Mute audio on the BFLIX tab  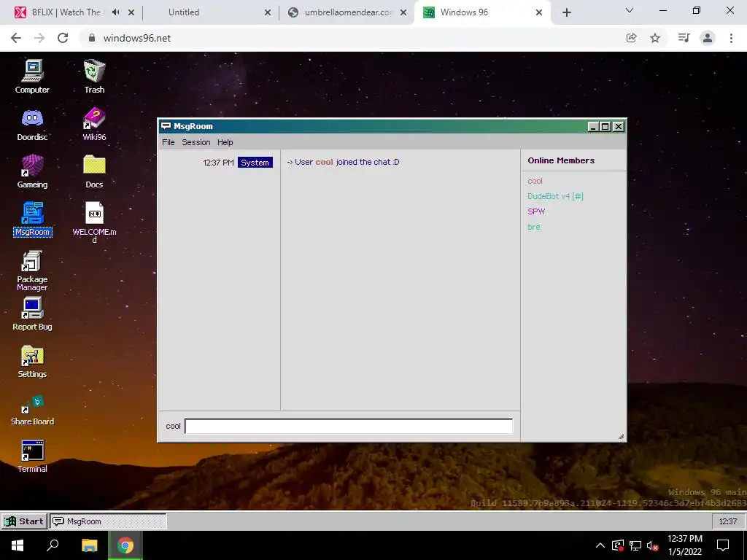pos(115,12)
